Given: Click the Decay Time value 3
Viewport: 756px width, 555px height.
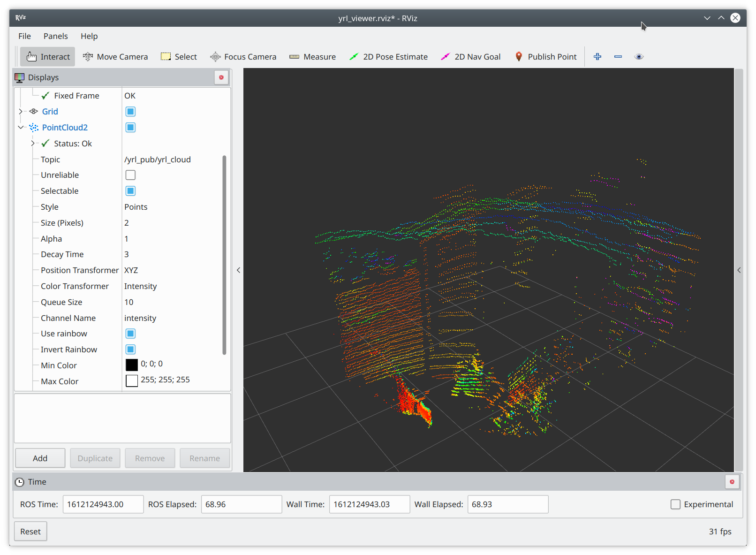Looking at the screenshot, I should pyautogui.click(x=127, y=254).
